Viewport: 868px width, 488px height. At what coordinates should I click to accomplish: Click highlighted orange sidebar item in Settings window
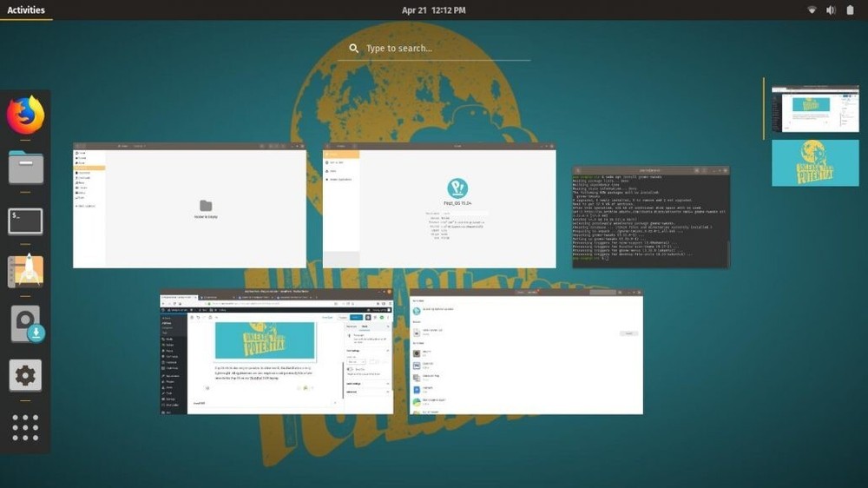pyautogui.click(x=341, y=154)
